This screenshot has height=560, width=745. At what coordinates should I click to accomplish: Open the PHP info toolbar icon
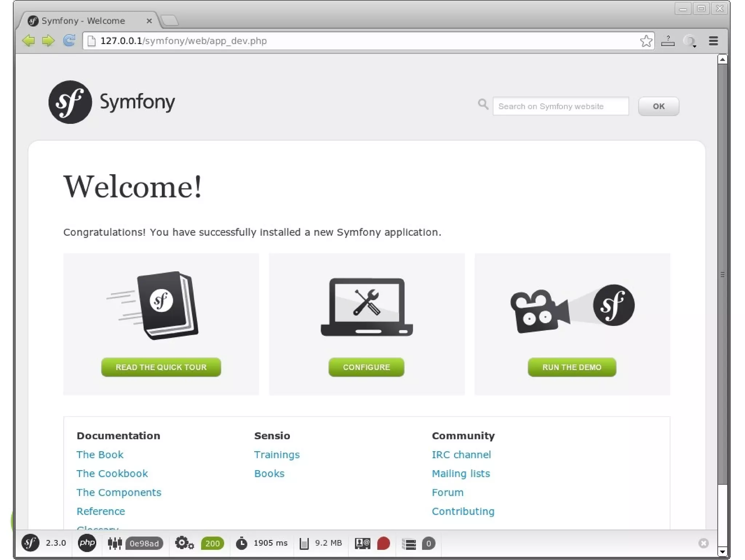[x=87, y=543]
